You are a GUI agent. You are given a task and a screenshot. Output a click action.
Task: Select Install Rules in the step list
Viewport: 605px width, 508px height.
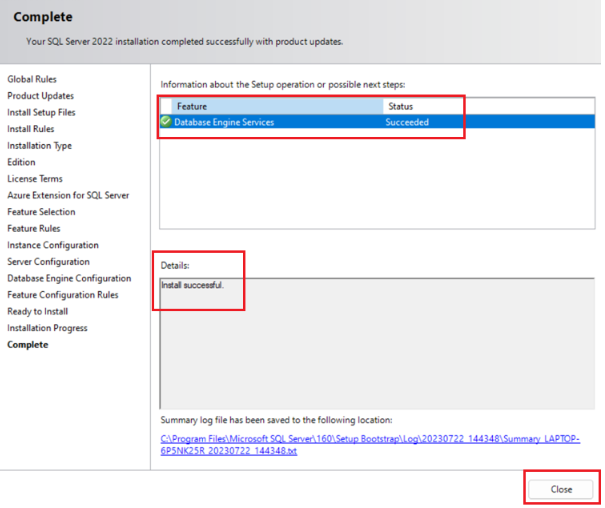pos(30,129)
